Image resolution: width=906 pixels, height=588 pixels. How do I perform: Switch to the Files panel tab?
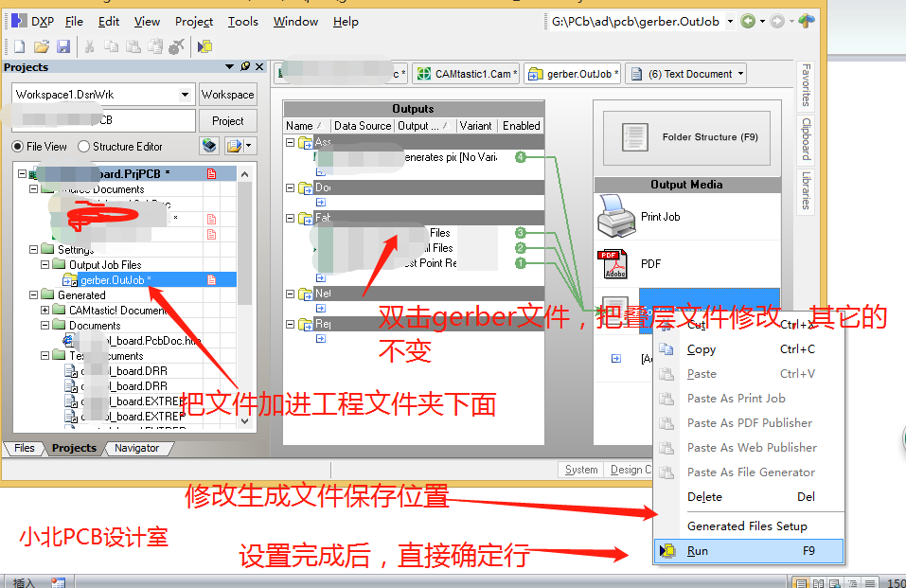(25, 448)
